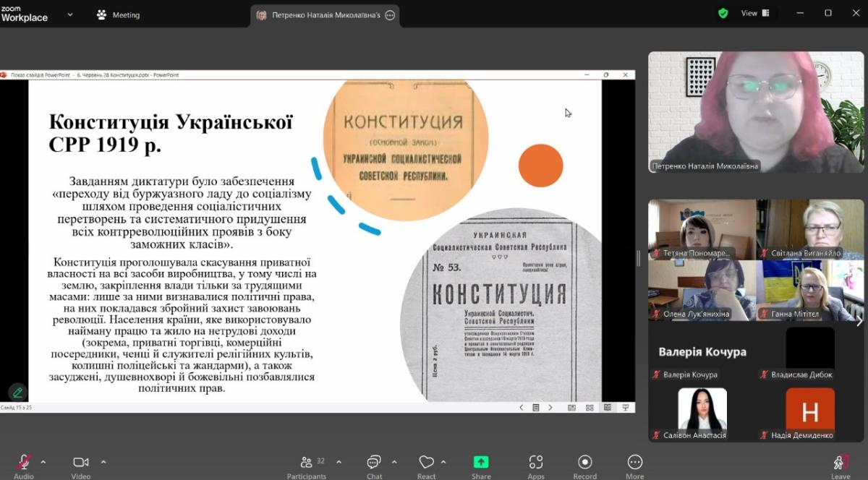
Task: Unmute the microphone Audio button
Action: pyautogui.click(x=24, y=463)
